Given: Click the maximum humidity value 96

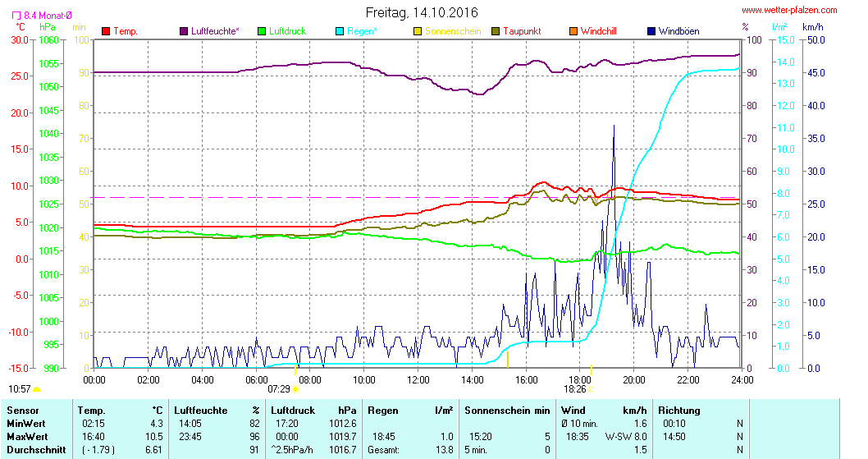Looking at the screenshot, I should (254, 437).
